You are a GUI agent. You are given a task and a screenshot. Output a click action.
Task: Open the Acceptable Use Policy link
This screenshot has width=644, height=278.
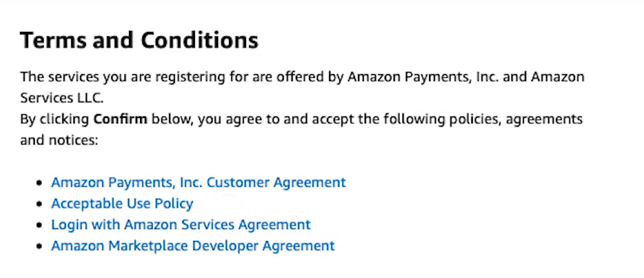122,204
